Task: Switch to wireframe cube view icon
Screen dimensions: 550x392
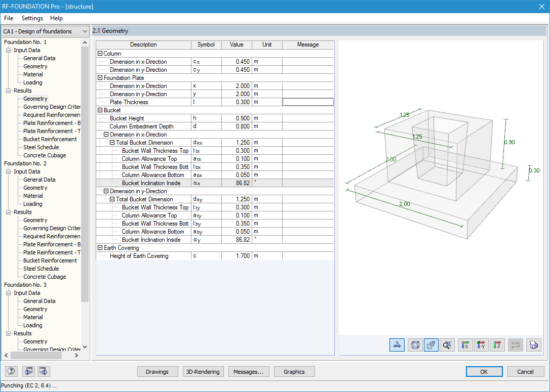Action: coord(415,345)
